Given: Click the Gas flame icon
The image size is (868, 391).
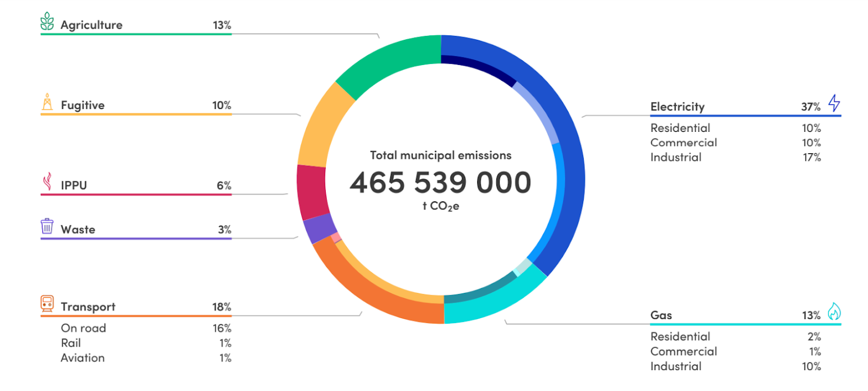Looking at the screenshot, I should pyautogui.click(x=834, y=312).
